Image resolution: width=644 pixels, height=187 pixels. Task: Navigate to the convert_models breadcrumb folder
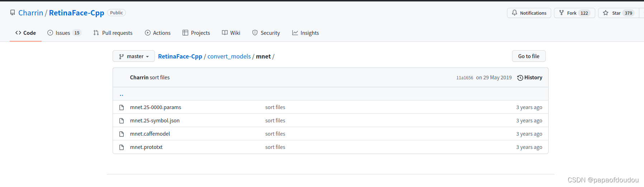229,56
